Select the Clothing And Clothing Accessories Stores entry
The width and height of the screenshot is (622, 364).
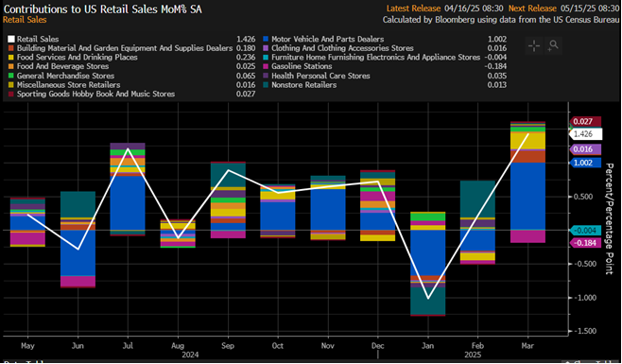point(343,48)
